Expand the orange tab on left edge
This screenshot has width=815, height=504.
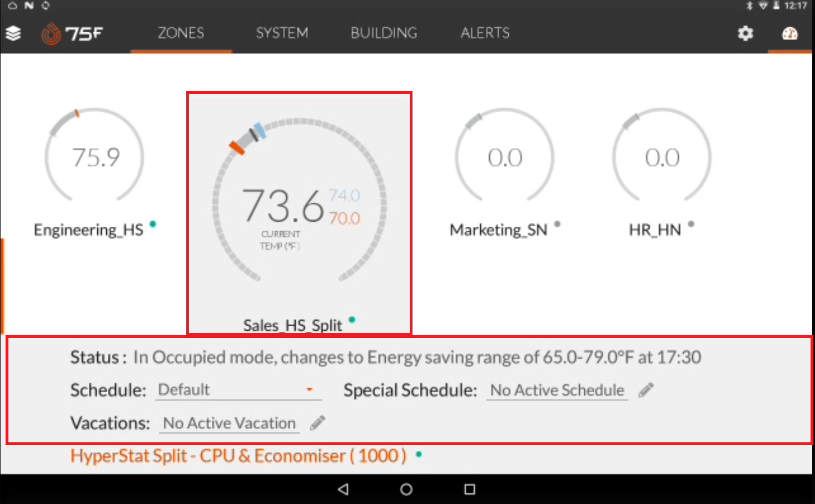point(2,283)
